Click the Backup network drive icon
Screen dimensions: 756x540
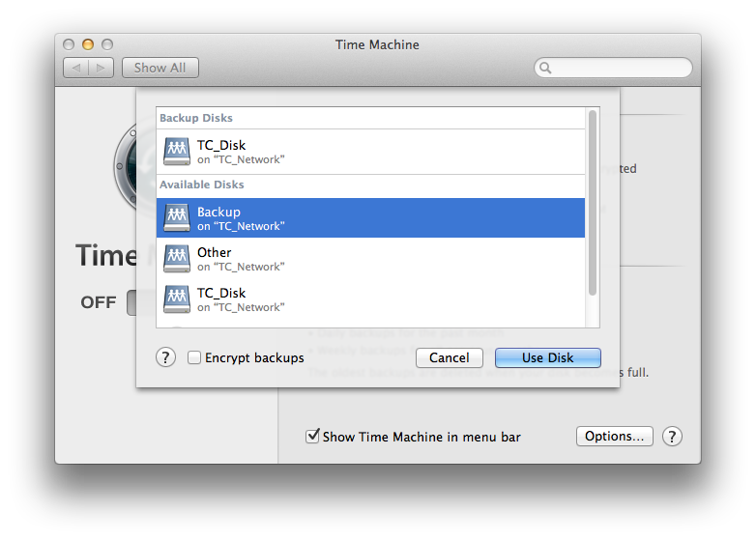[x=177, y=217]
